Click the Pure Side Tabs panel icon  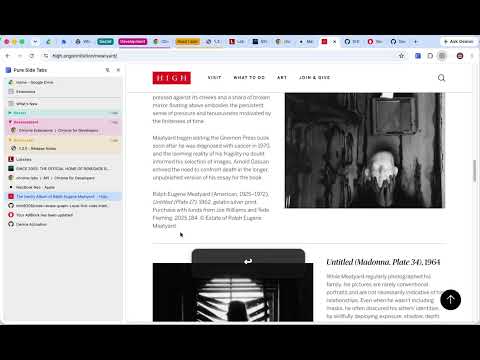(x=8, y=70)
